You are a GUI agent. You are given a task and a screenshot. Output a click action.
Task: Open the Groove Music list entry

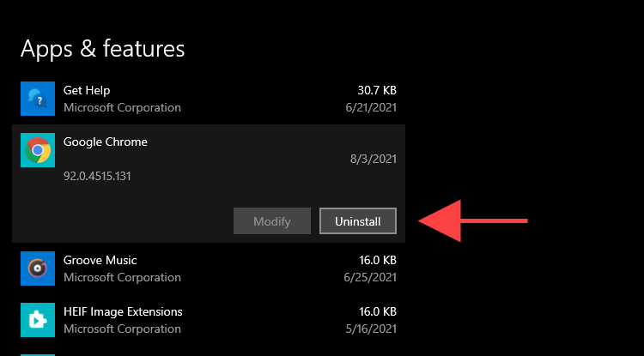[x=100, y=260]
